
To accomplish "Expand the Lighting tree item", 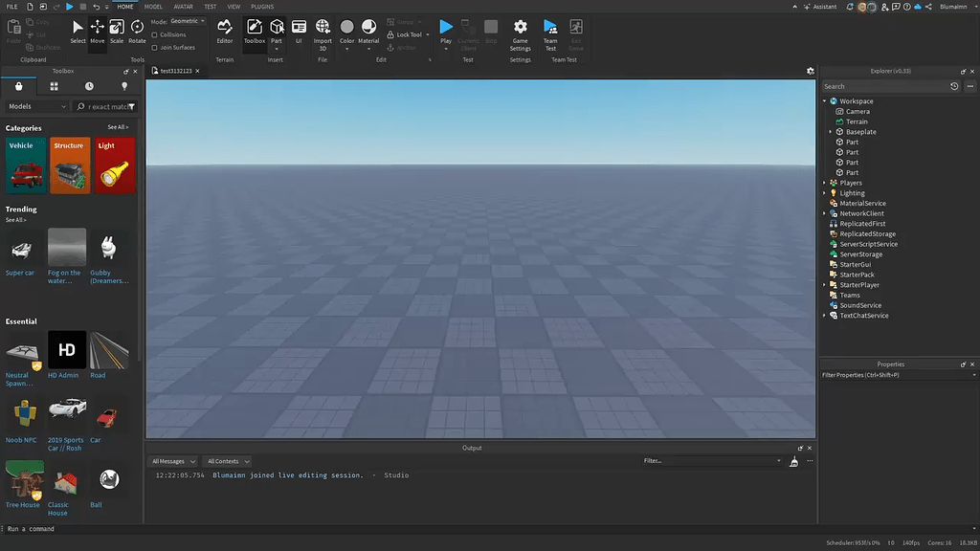I will point(825,192).
